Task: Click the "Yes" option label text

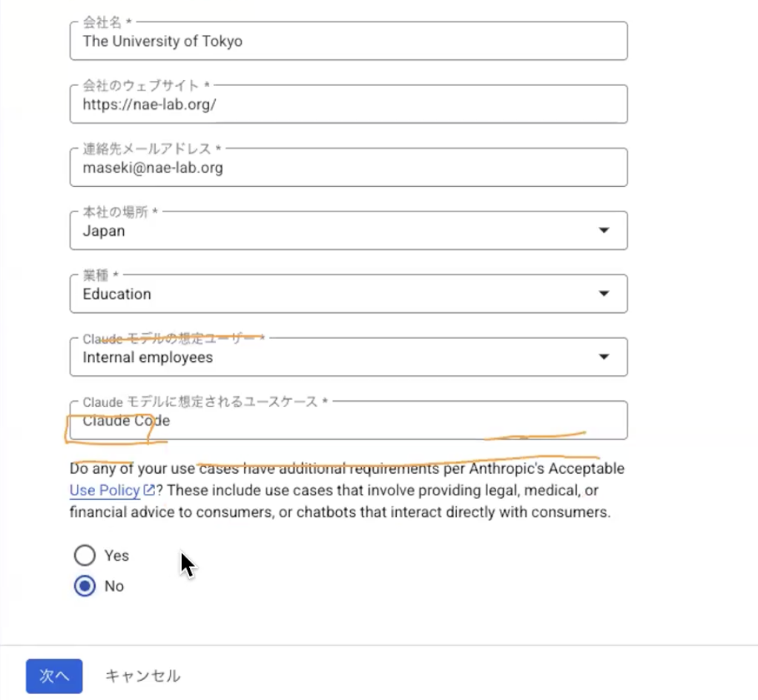Action: click(116, 555)
